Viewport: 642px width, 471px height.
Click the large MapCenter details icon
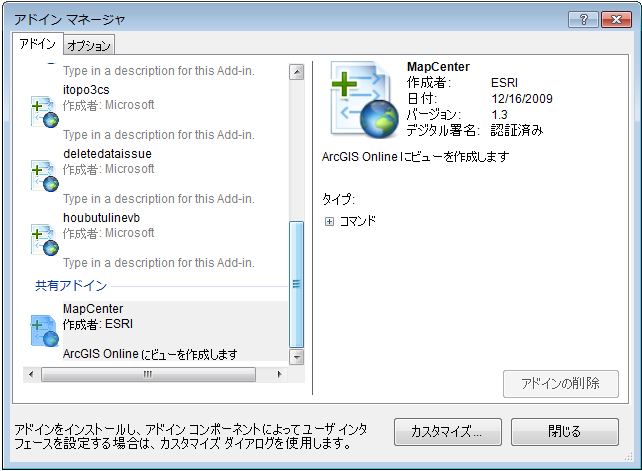point(364,100)
